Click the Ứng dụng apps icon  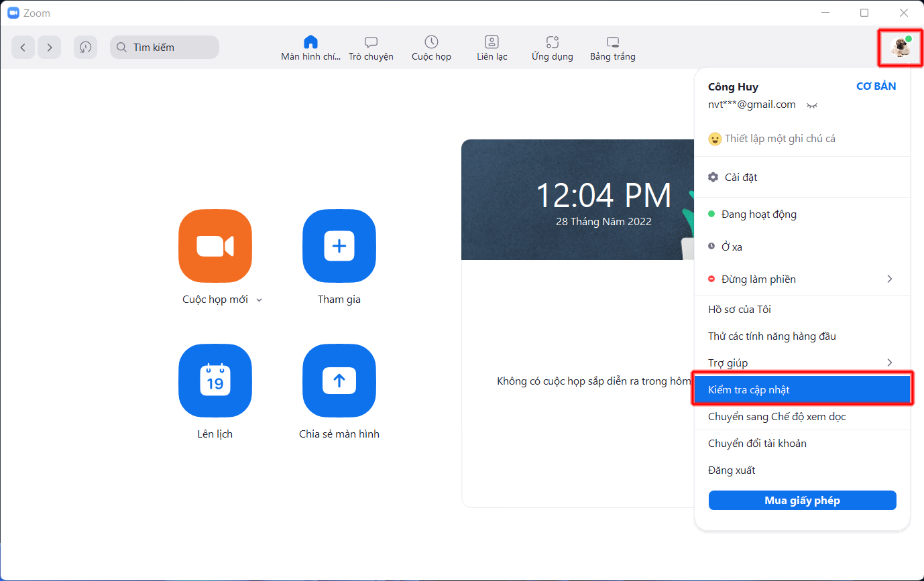[x=551, y=42]
